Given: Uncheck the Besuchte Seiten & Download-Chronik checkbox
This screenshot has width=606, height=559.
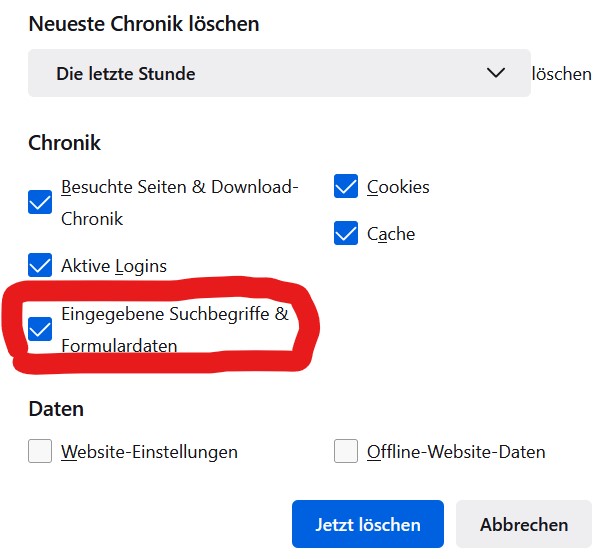Looking at the screenshot, I should pyautogui.click(x=40, y=202).
